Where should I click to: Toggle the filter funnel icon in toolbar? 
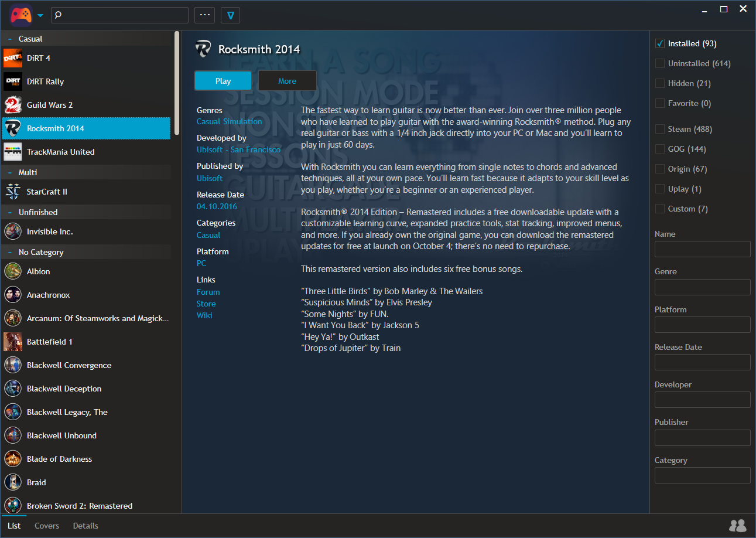(x=230, y=15)
